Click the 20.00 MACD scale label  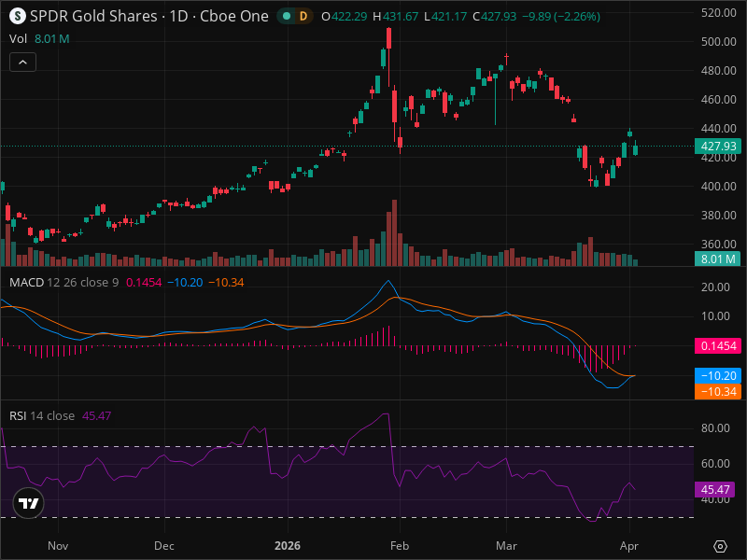coord(715,287)
